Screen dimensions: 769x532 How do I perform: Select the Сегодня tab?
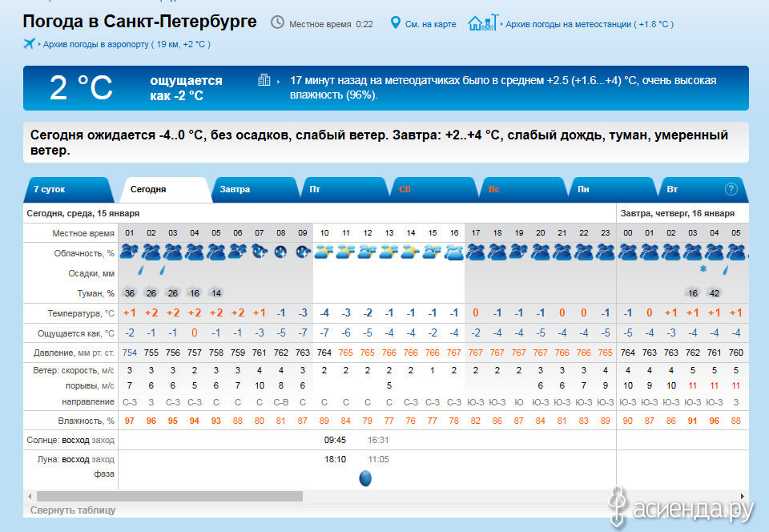pyautogui.click(x=165, y=189)
